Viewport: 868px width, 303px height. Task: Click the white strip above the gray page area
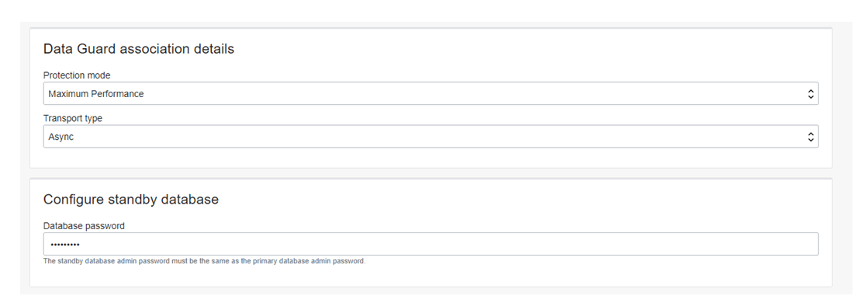pyautogui.click(x=434, y=11)
